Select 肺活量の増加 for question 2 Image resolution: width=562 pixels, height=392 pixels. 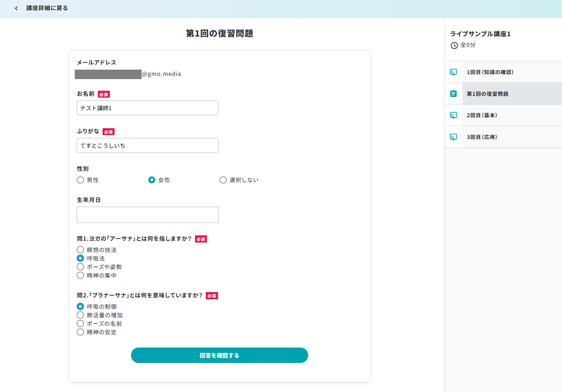tap(80, 315)
